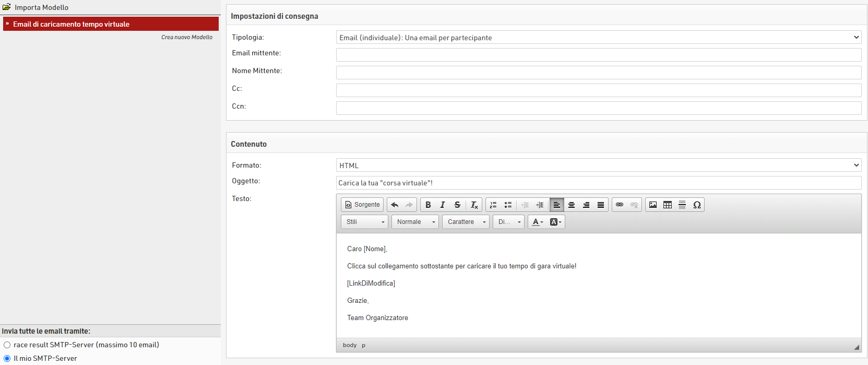Select Il mio SMTP-Server radio option
The width and height of the screenshot is (868, 365).
coord(7,358)
